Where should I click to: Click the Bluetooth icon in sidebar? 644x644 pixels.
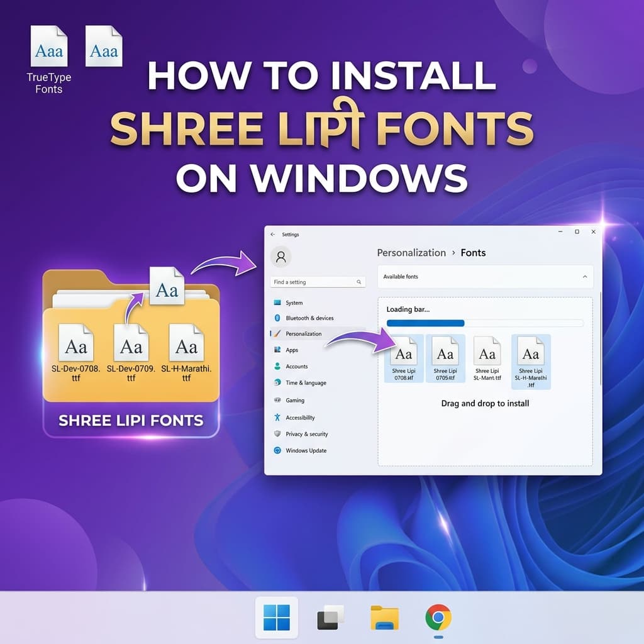tap(277, 318)
